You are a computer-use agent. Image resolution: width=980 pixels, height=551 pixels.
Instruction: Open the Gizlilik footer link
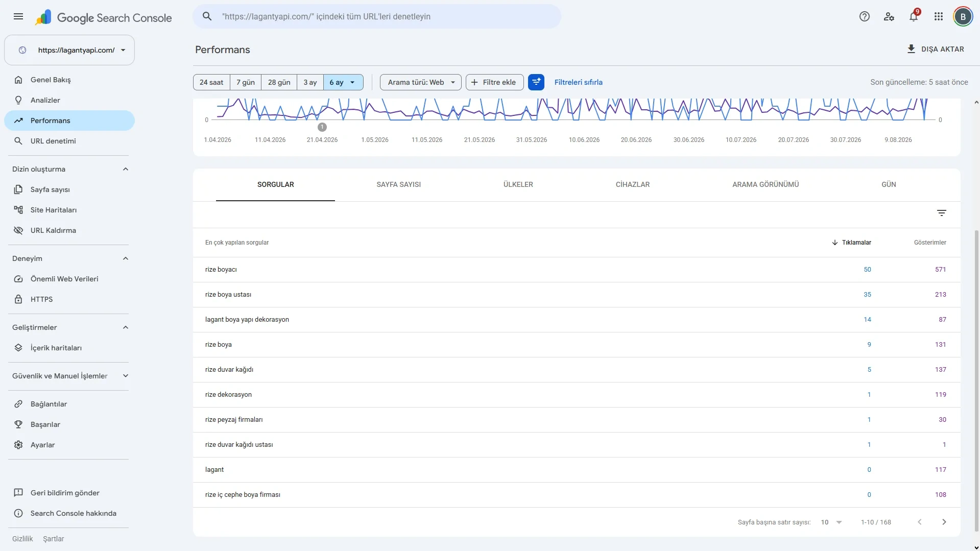(22, 539)
